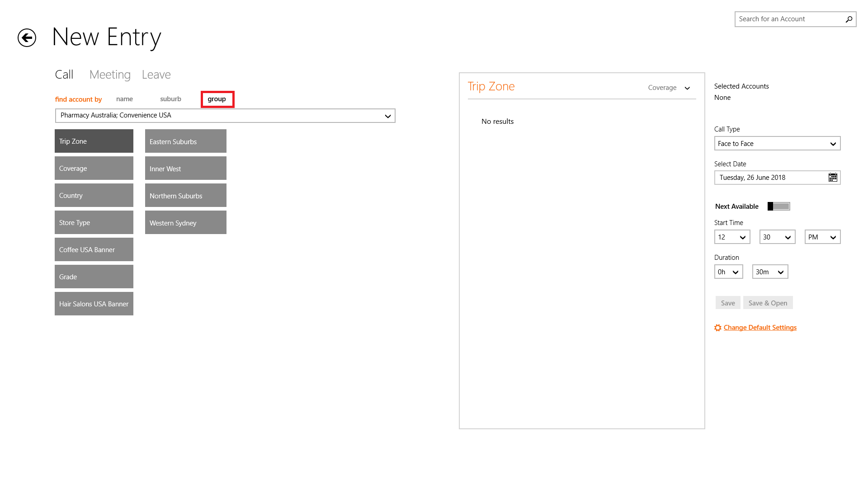Click the gear icon beside Change Default Settings
The image size is (868, 488).
point(717,328)
